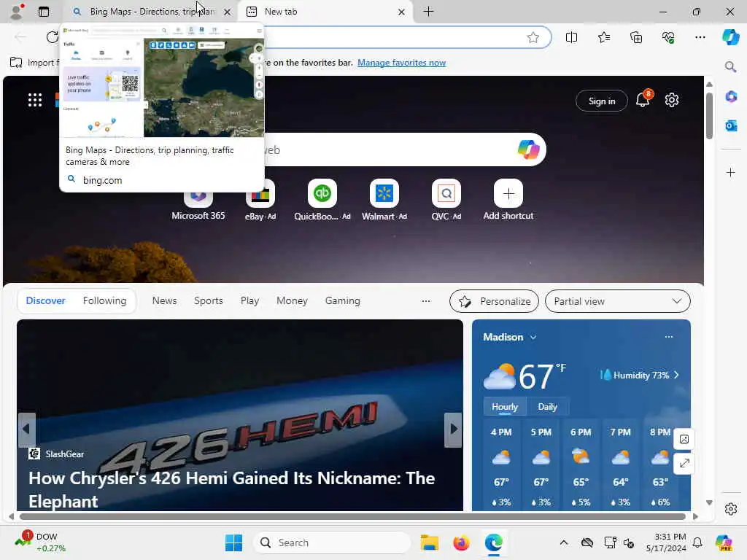Screen dimensions: 747x560
Task: Open the tab actions menu icon
Action: click(43, 12)
